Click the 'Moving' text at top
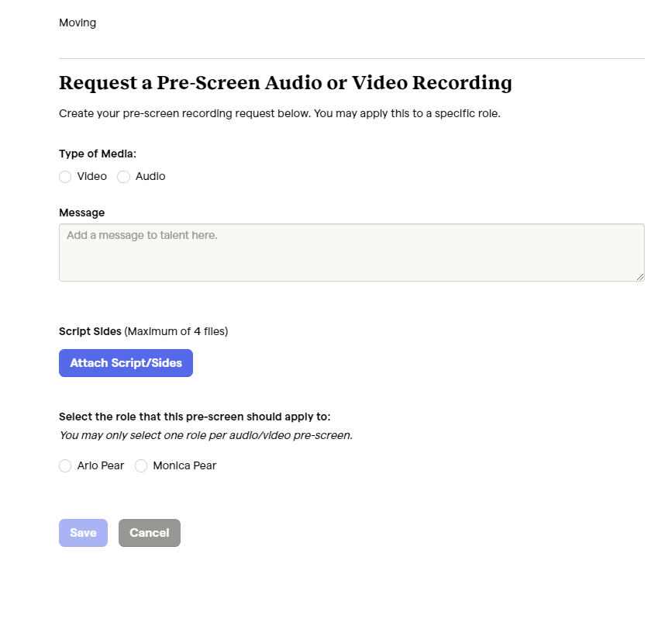672x619 pixels. (78, 22)
